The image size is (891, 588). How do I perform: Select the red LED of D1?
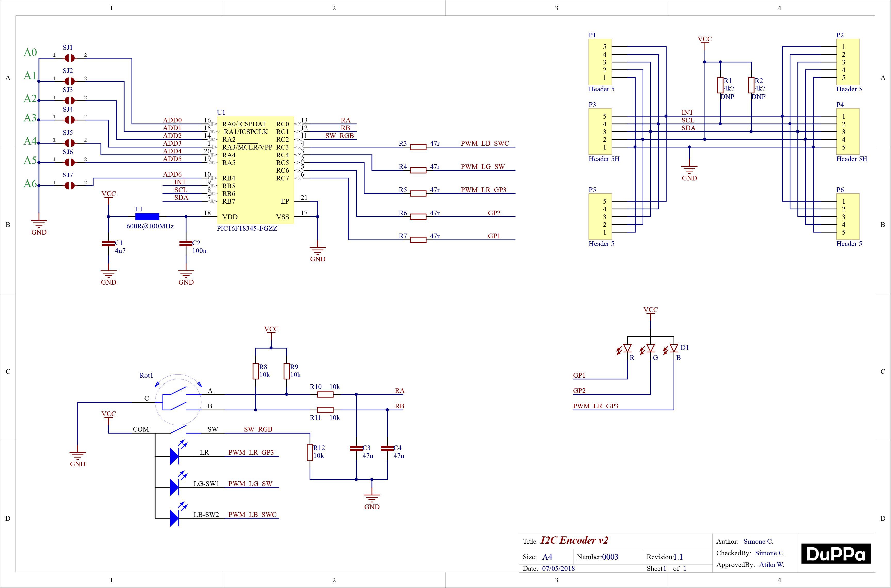(x=627, y=349)
